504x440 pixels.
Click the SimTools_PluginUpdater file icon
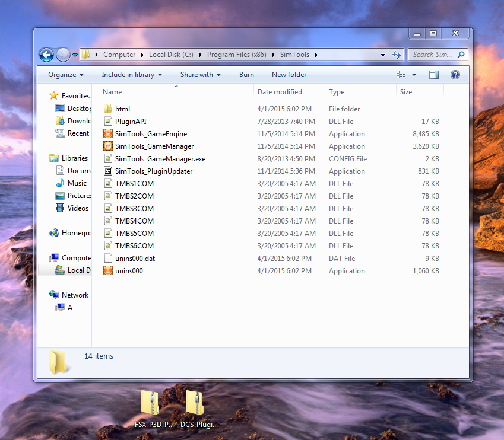click(107, 171)
